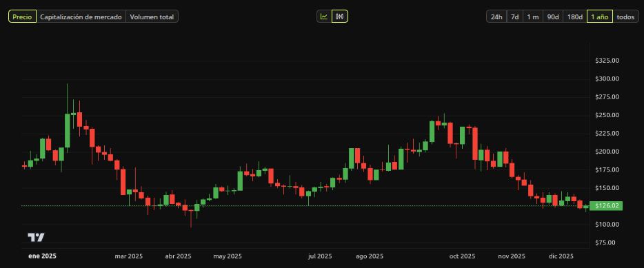This screenshot has height=268, width=644.
Task: Click the ago 2025 date label
Action: (x=370, y=256)
